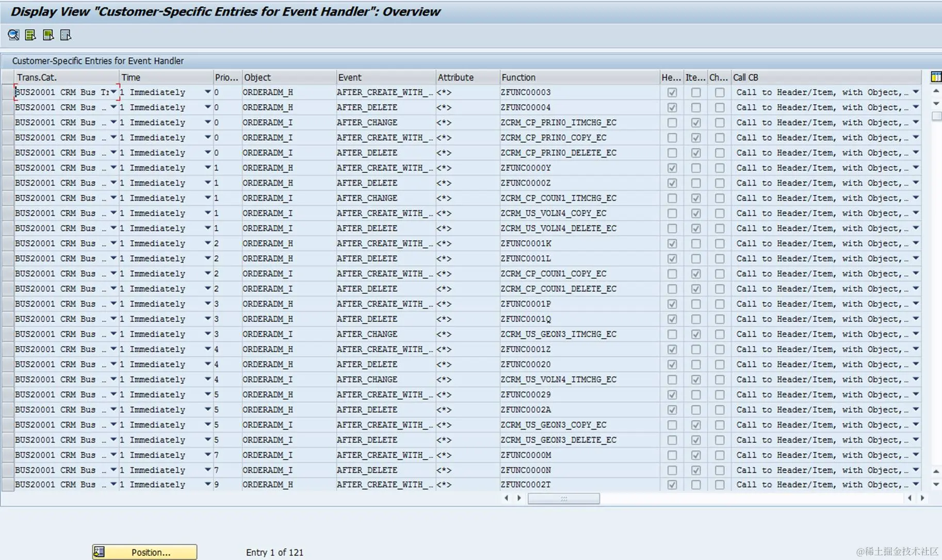
Task: Toggle Header checkbox for ZFUNC0002T row
Action: pyautogui.click(x=672, y=485)
